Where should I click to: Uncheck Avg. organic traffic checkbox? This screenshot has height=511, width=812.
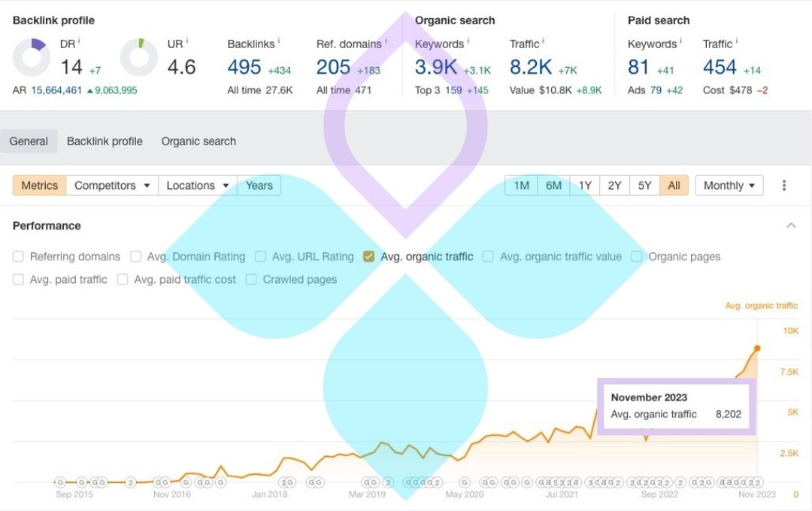(368, 257)
